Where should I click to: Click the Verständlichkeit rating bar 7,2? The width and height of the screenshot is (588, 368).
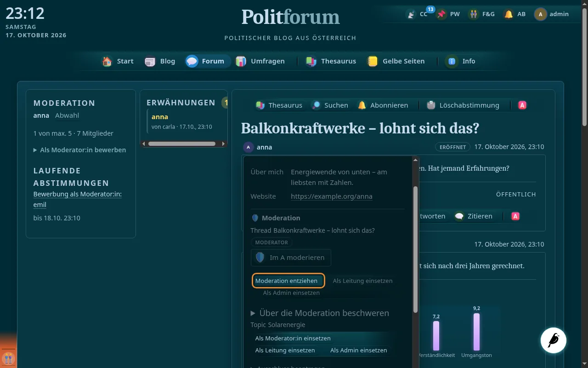[x=436, y=336]
